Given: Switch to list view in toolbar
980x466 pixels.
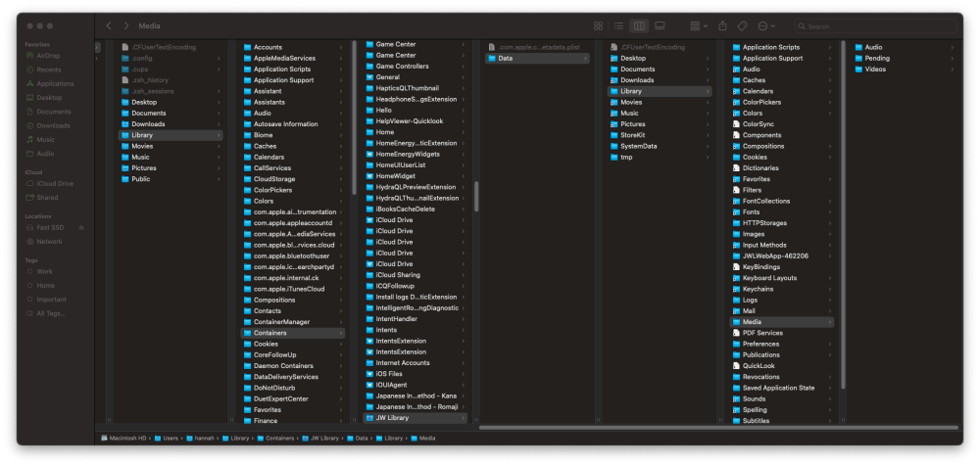Looking at the screenshot, I should tap(619, 25).
